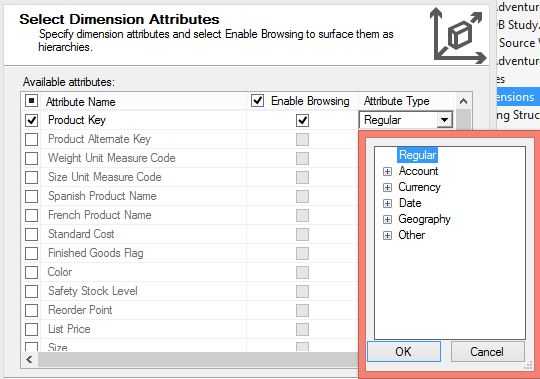Image resolution: width=540 pixels, height=379 pixels.
Task: Confirm attribute type with OK button
Action: coord(404,352)
